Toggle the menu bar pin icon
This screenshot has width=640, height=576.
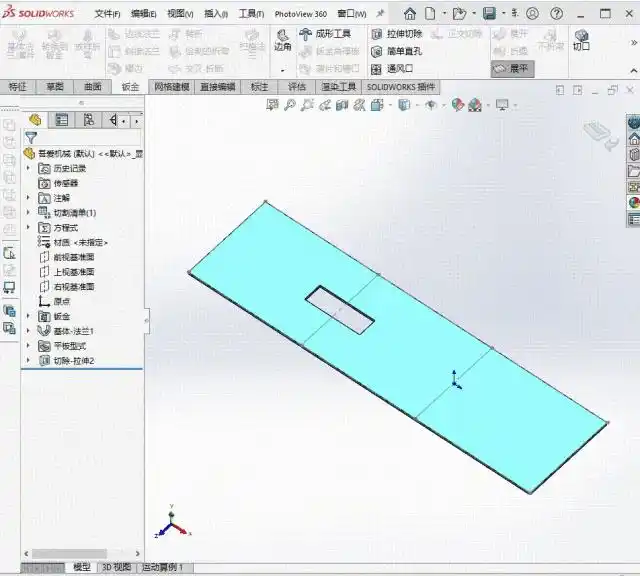point(380,14)
